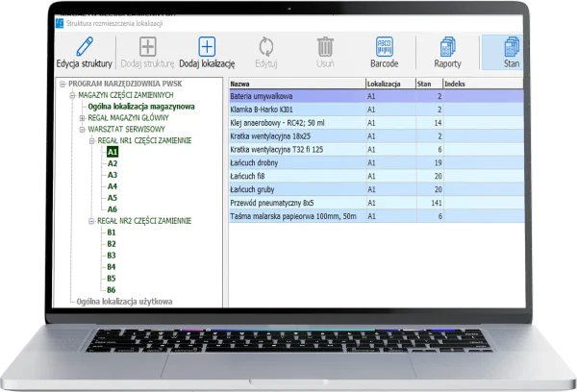Select the REGAŁ MAGAZYN GŁÓWNY label
The width and height of the screenshot is (577, 392).
[x=128, y=117]
